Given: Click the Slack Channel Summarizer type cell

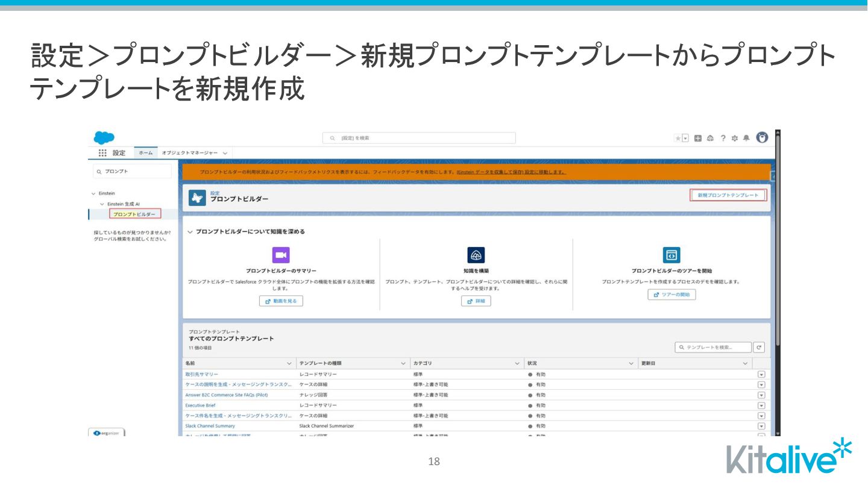Looking at the screenshot, I should click(327, 425).
